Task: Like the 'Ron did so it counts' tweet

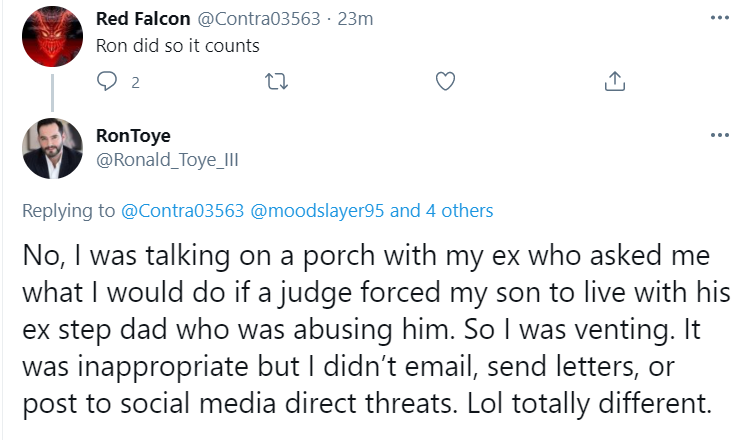Action: coord(445,81)
